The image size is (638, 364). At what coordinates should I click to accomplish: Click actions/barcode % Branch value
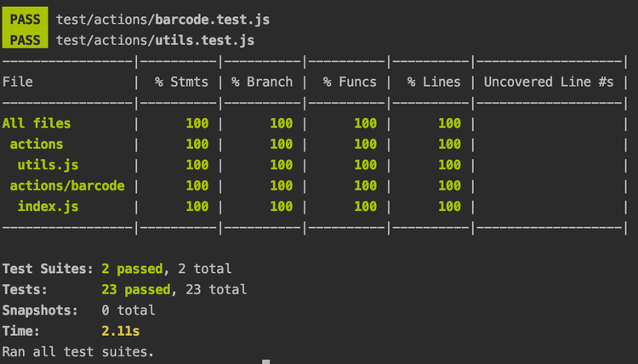[x=282, y=185]
